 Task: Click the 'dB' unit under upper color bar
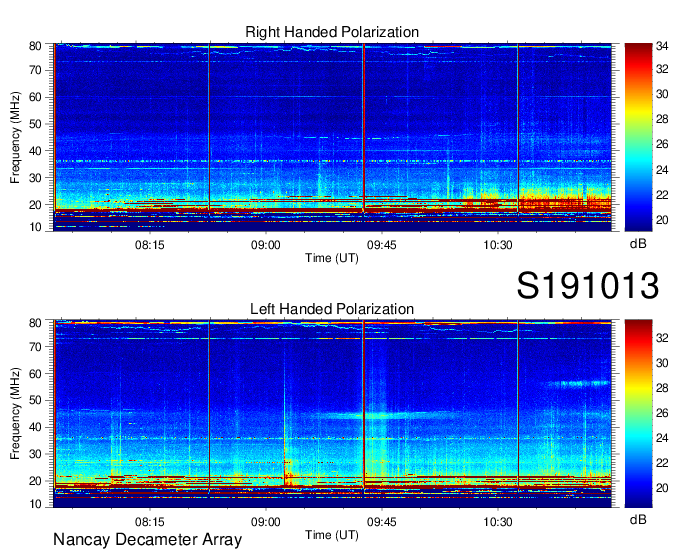click(x=638, y=244)
